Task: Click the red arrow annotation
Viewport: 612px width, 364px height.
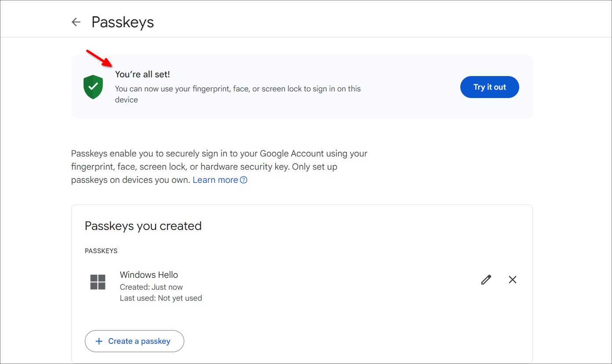Action: (x=98, y=58)
